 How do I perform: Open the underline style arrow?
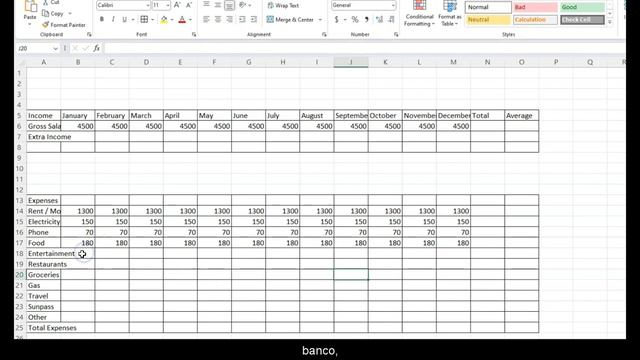[133, 20]
